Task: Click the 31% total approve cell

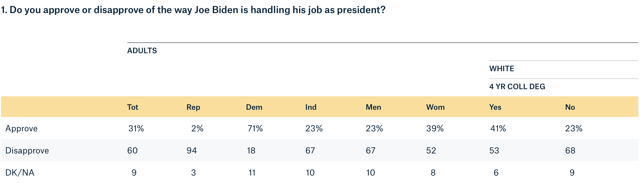Action: 136,129
